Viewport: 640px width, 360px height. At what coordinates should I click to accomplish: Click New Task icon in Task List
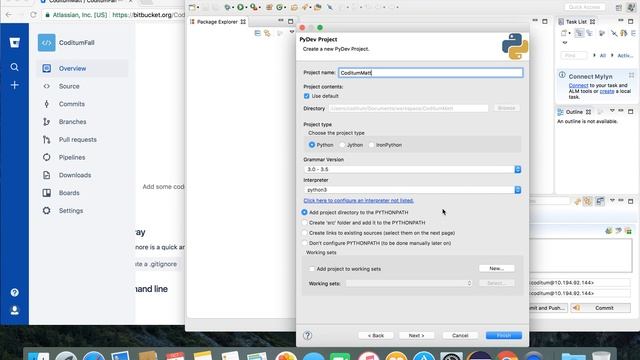point(564,33)
